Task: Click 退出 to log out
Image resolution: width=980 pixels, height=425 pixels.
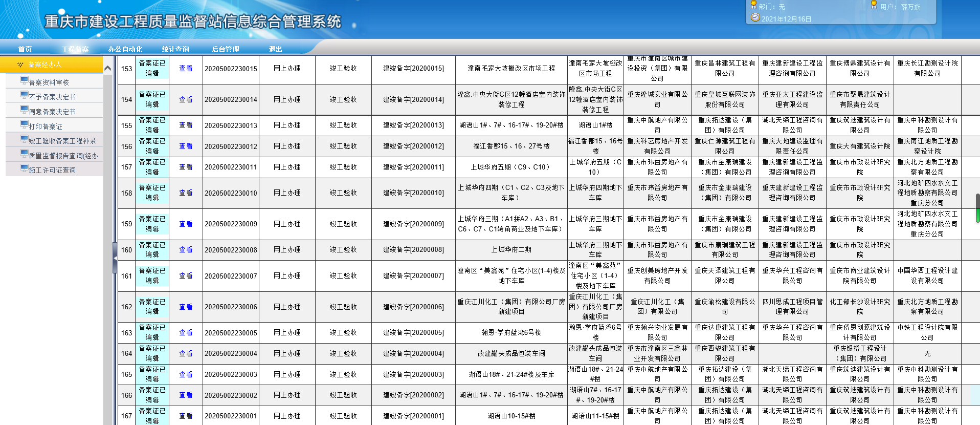Action: click(276, 49)
